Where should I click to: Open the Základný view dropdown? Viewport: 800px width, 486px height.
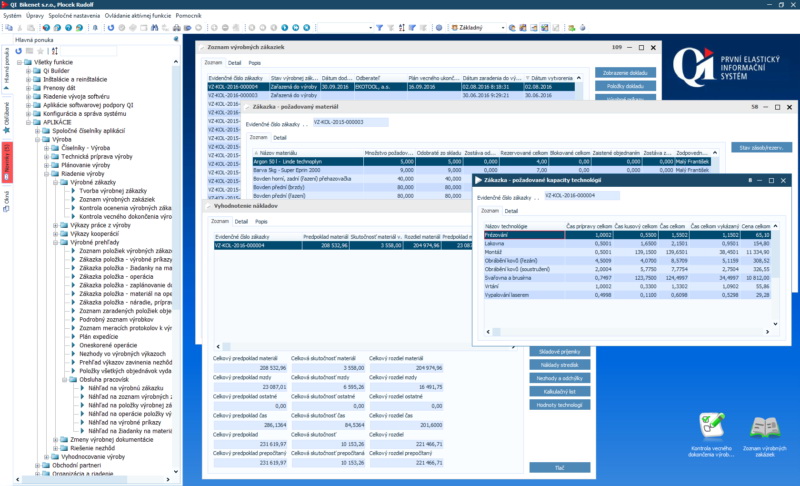tap(503, 28)
